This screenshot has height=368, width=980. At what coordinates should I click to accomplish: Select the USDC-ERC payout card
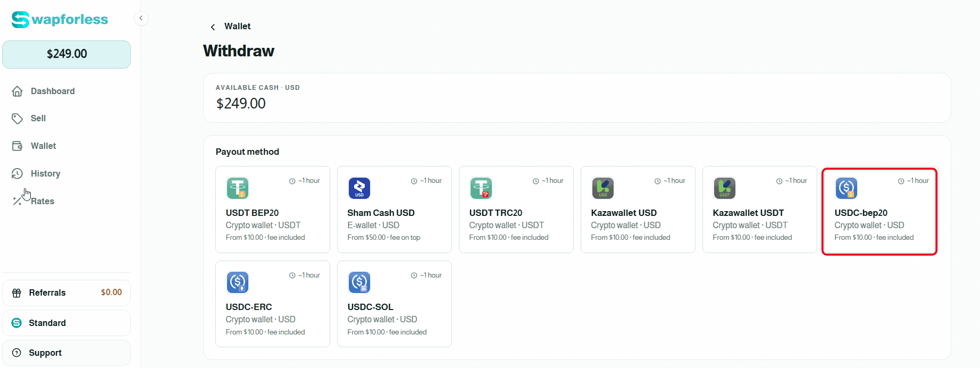point(273,304)
